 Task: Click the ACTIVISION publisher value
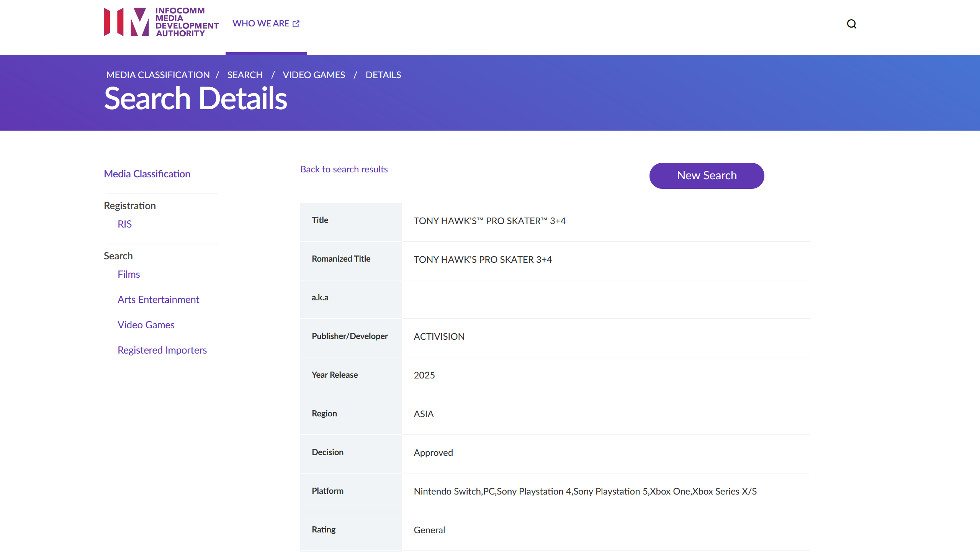click(439, 337)
